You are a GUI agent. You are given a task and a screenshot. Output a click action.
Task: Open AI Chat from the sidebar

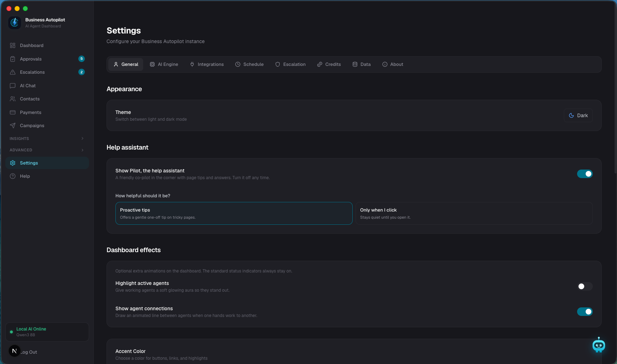[x=47, y=86]
